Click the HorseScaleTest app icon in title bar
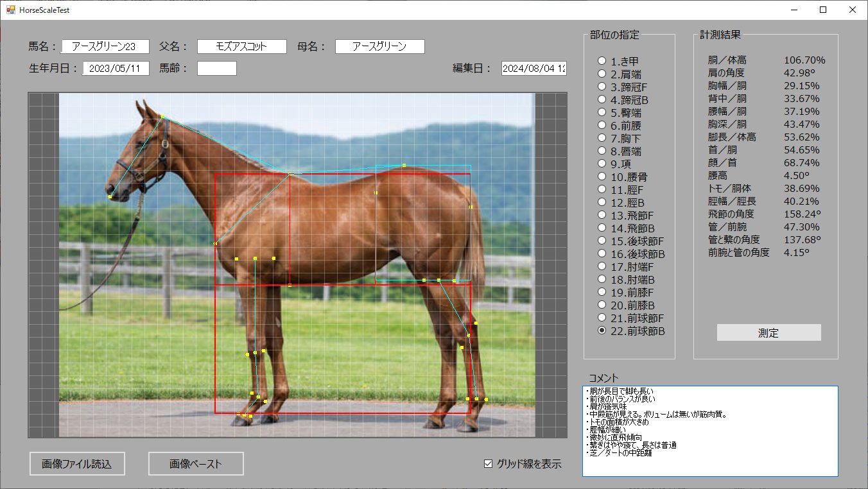This screenshot has height=489, width=868. pyautogui.click(x=10, y=10)
